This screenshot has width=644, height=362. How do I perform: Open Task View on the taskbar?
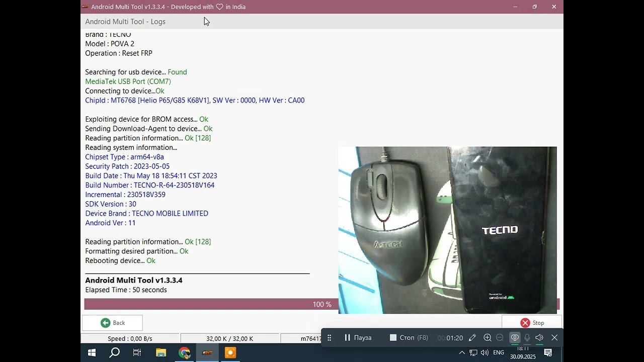coord(137,353)
